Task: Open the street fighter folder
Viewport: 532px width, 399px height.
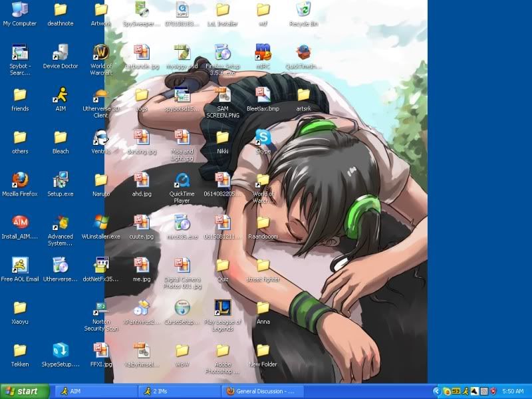Action: coord(263,269)
